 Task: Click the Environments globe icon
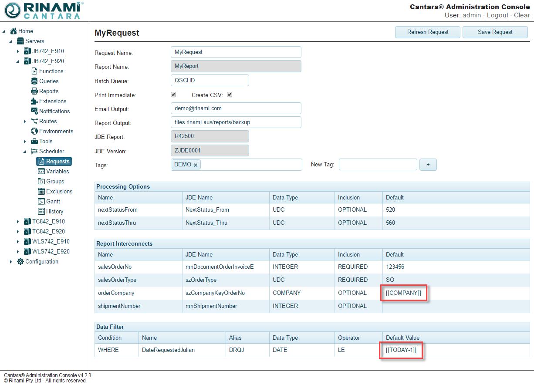[34, 131]
